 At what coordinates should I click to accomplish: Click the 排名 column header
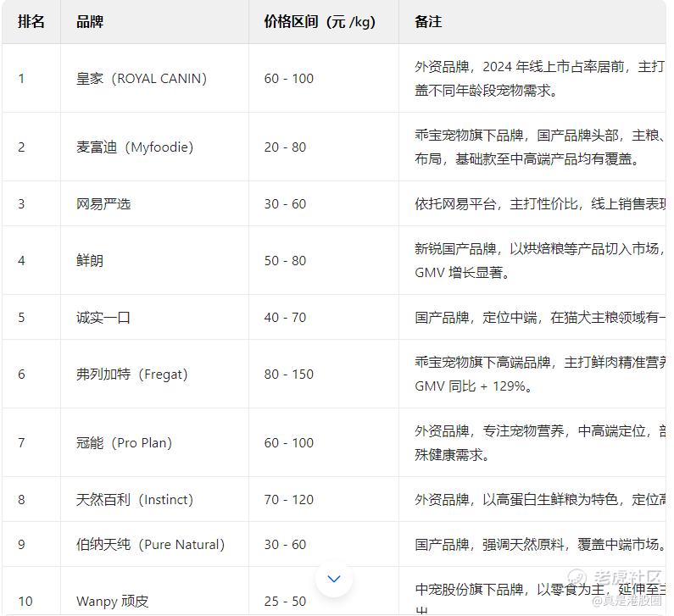point(31,21)
